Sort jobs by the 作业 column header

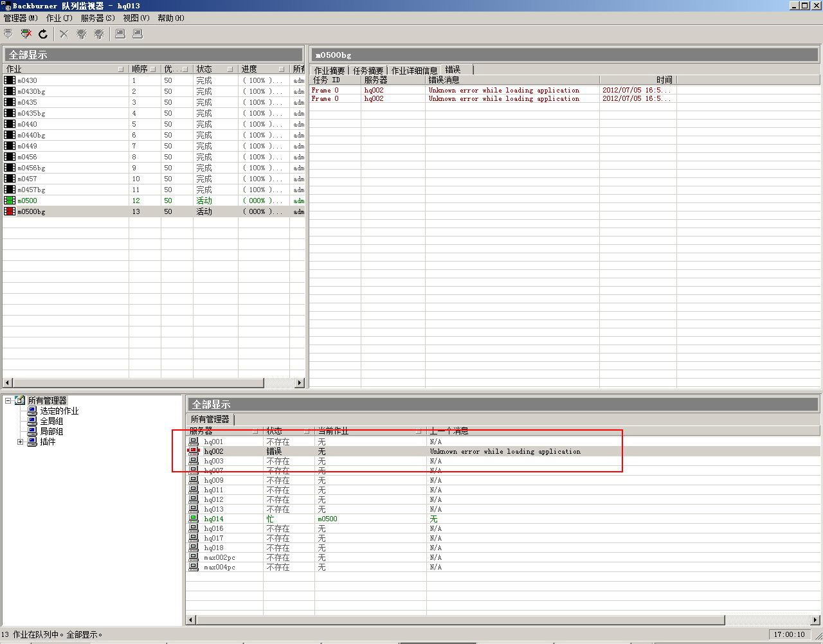click(65, 69)
